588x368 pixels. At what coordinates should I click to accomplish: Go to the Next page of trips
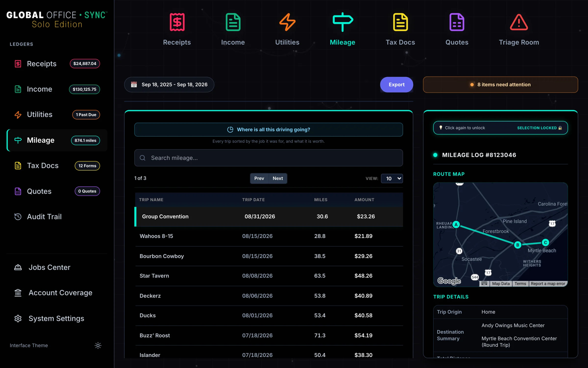[x=278, y=178]
